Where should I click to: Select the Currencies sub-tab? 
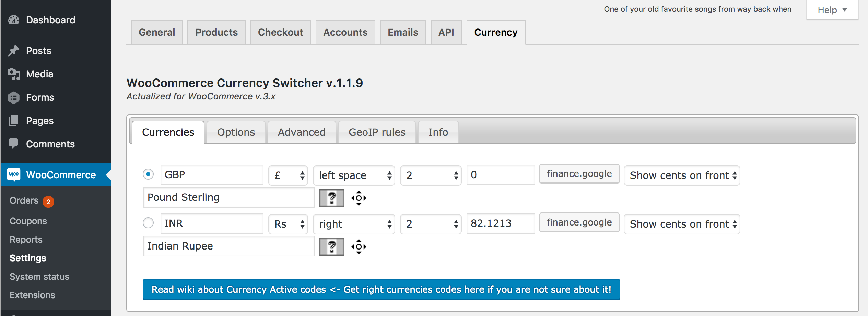[168, 132]
